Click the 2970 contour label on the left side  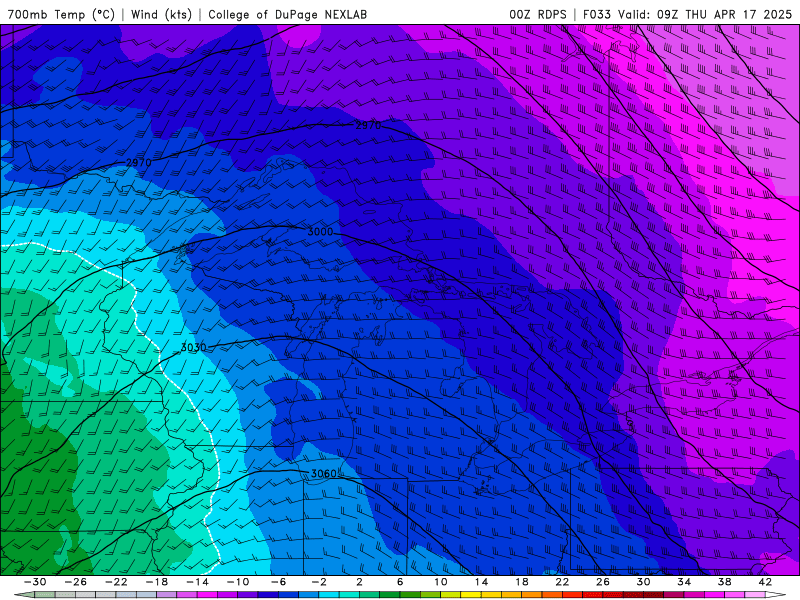click(x=138, y=162)
